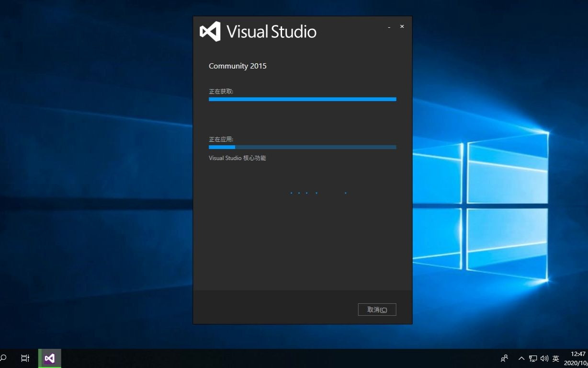
Task: Open Task View from the taskbar
Action: pos(24,358)
